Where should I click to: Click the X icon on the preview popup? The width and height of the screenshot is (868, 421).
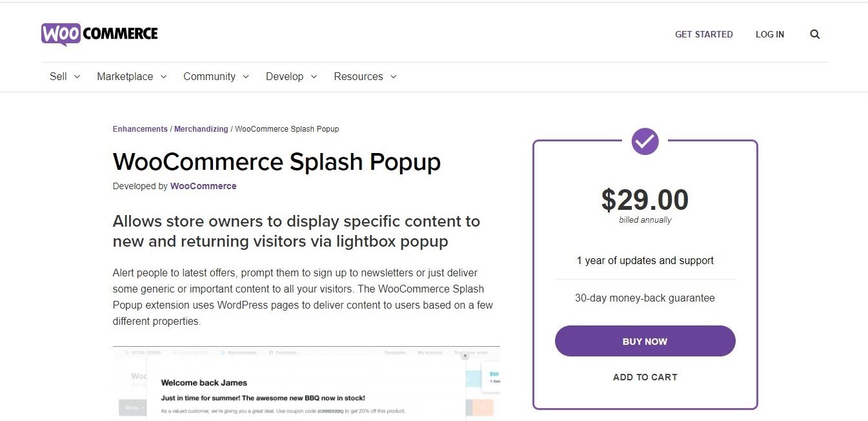465,356
